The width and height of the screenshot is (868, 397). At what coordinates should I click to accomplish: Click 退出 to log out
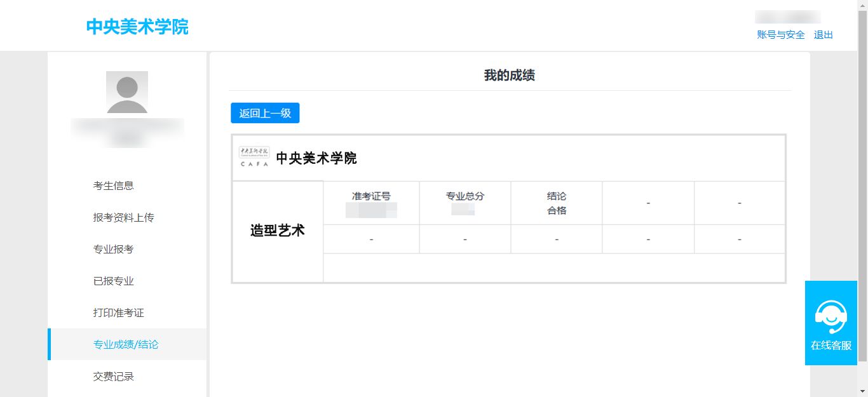823,35
